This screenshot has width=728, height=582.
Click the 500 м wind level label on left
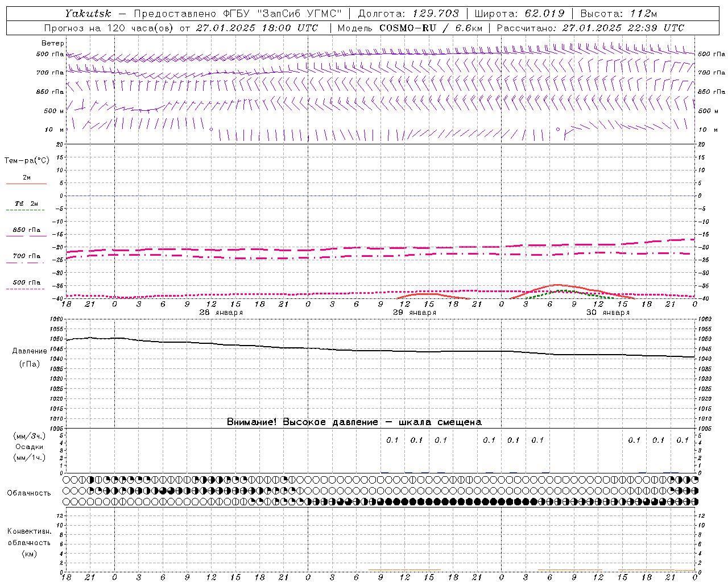tap(54, 111)
